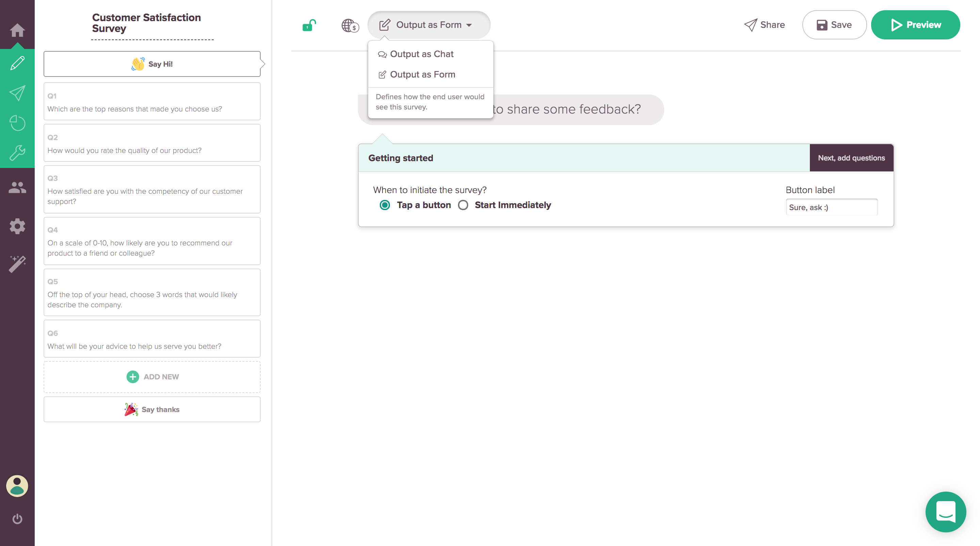Add a new question with ADD NEW
This screenshot has width=980, height=546.
(x=152, y=377)
